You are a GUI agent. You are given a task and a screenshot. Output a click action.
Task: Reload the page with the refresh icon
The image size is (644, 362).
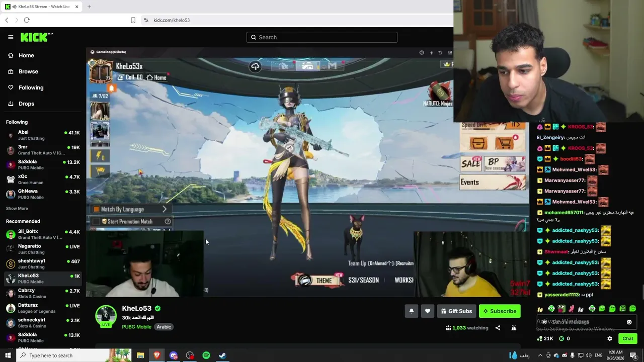click(x=27, y=20)
